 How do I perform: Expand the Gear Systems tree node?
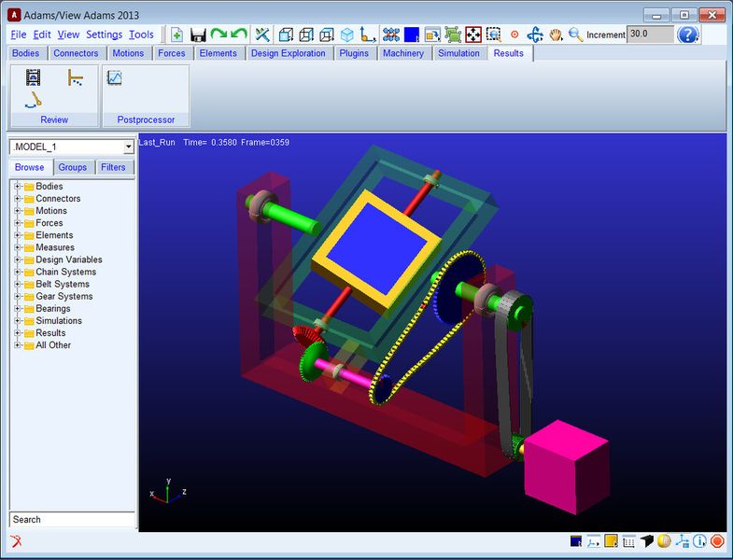(17, 296)
